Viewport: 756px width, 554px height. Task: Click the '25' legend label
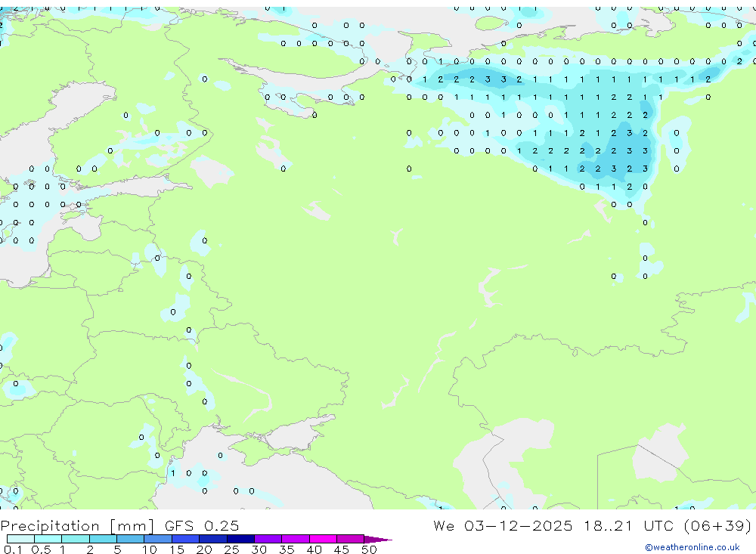click(231, 549)
